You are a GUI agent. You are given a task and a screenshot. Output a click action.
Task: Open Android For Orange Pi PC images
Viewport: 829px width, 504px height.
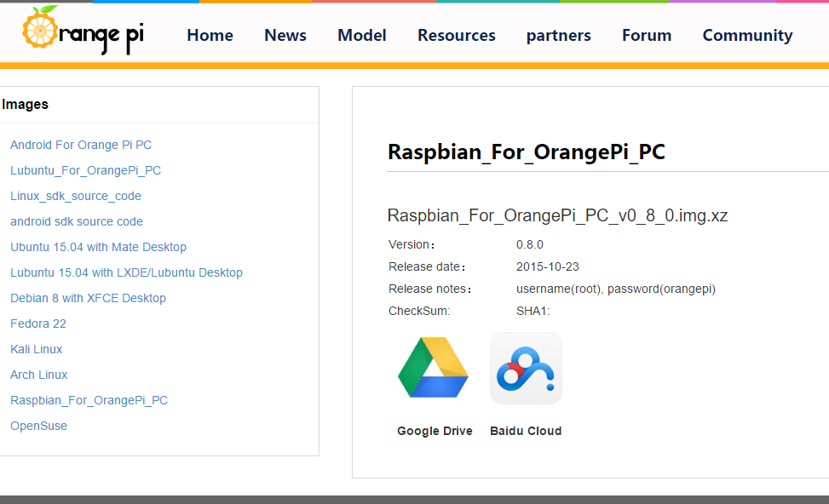(80, 145)
